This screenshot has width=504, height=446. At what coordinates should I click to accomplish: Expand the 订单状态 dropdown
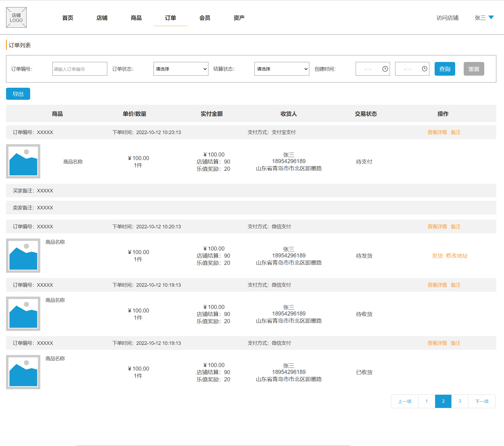pyautogui.click(x=181, y=69)
